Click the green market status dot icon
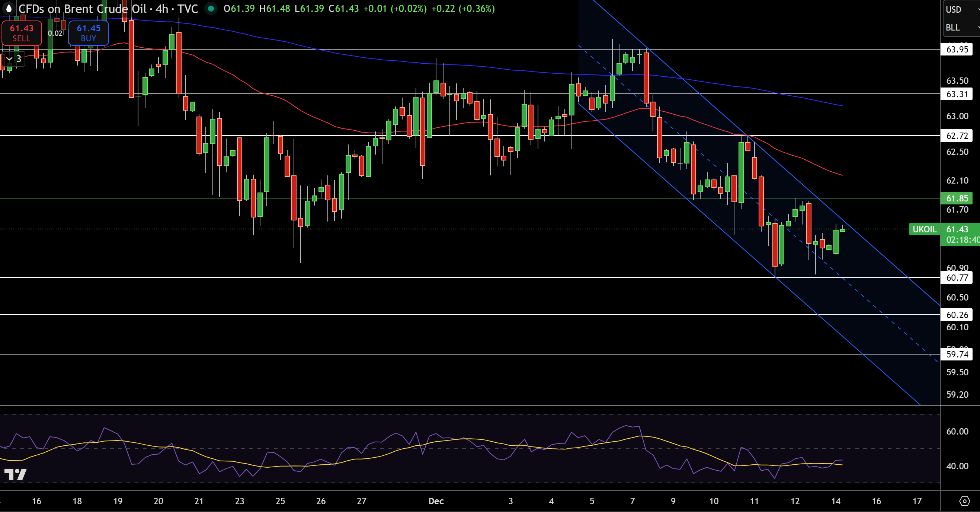Image resolution: width=980 pixels, height=512 pixels. click(x=211, y=8)
